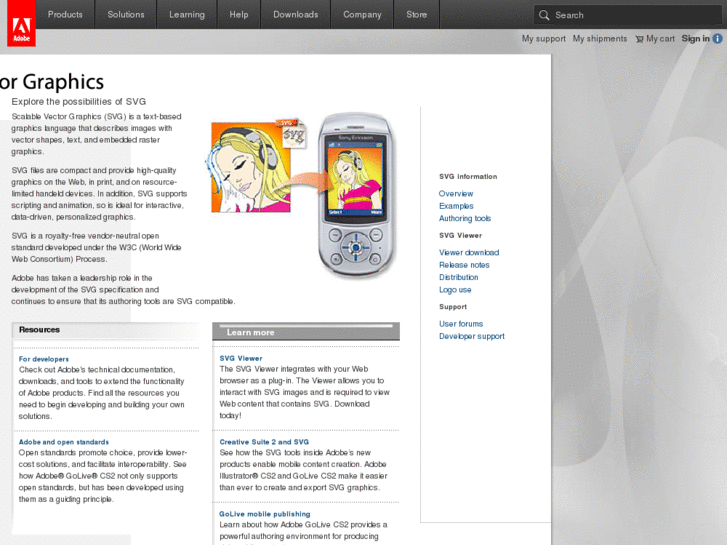Click the 'SVG Viewer' sidebar heading
Image resolution: width=727 pixels, height=545 pixels.
[x=460, y=236]
